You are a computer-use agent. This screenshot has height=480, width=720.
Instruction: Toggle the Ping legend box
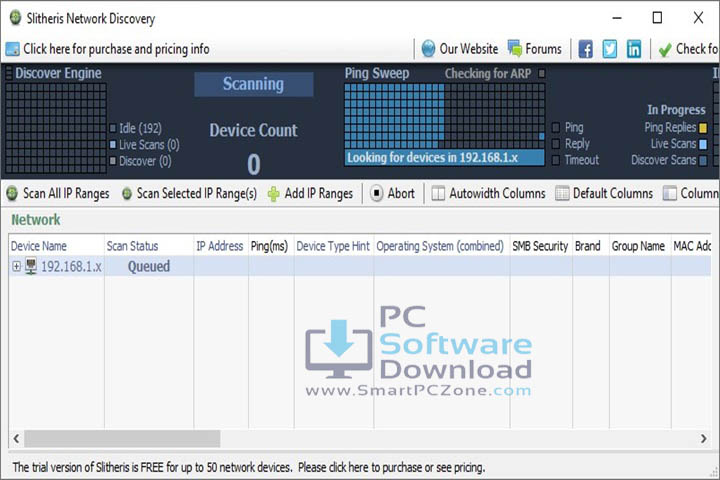(x=556, y=127)
